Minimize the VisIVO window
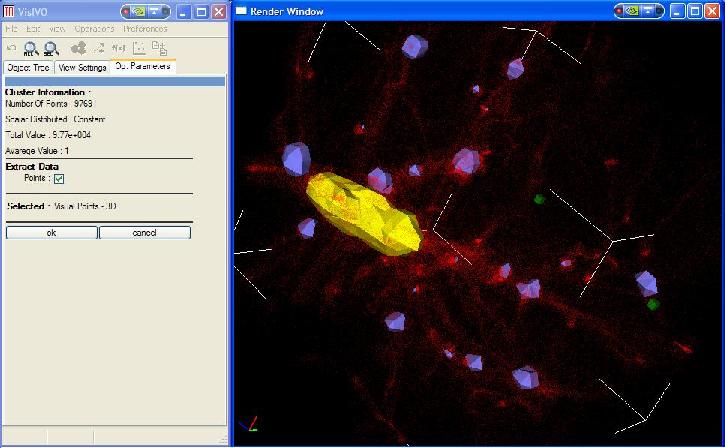This screenshot has height=448, width=725. coord(184,12)
